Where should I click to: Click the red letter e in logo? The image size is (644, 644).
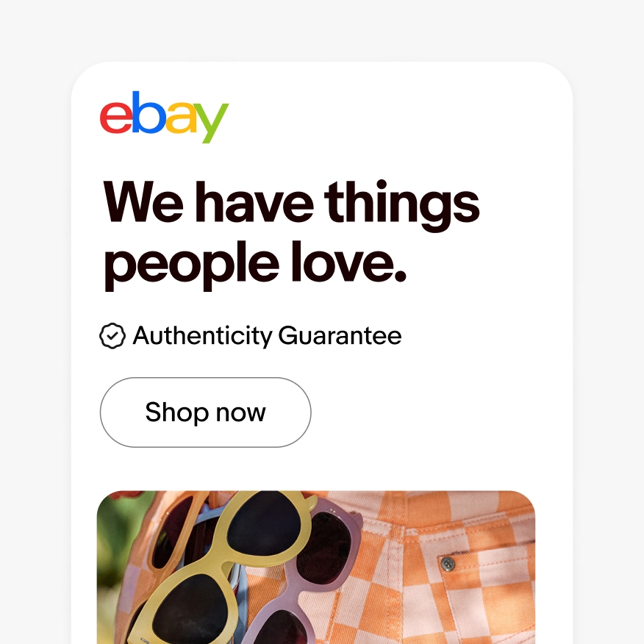point(116,118)
